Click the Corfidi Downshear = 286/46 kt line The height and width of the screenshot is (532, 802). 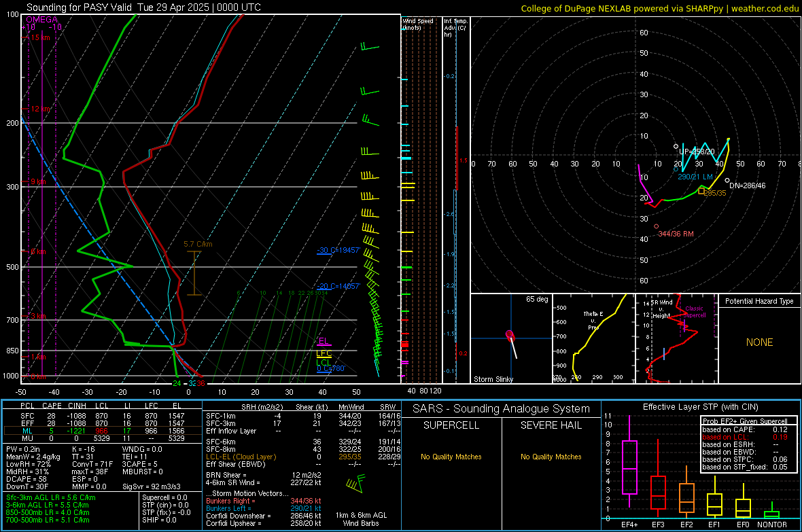pyautogui.click(x=264, y=516)
